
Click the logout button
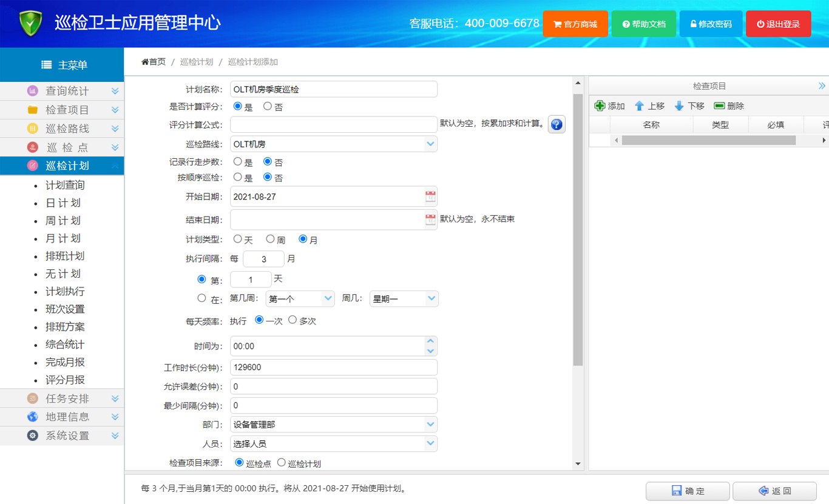[x=778, y=24]
